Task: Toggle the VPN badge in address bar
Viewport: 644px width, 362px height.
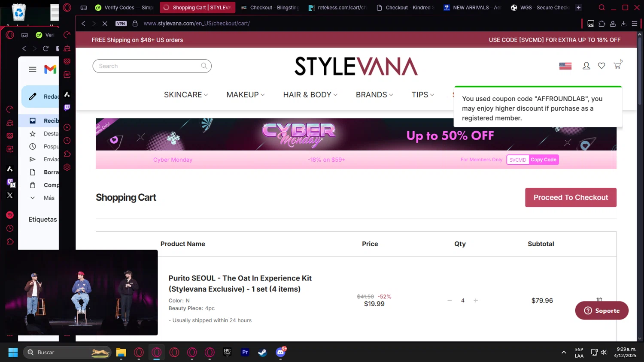Action: click(x=121, y=24)
